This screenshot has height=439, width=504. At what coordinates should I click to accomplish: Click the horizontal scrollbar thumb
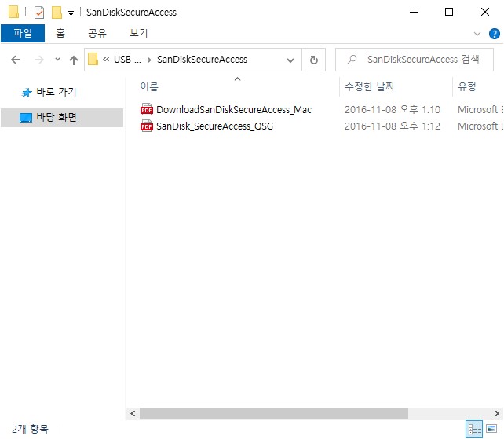pyautogui.click(x=274, y=414)
